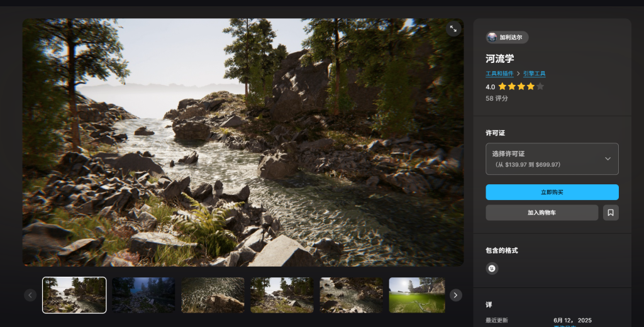Viewport: 644px width, 327px height.
Task: Click the Unreal Engine format icon
Action: [492, 269]
